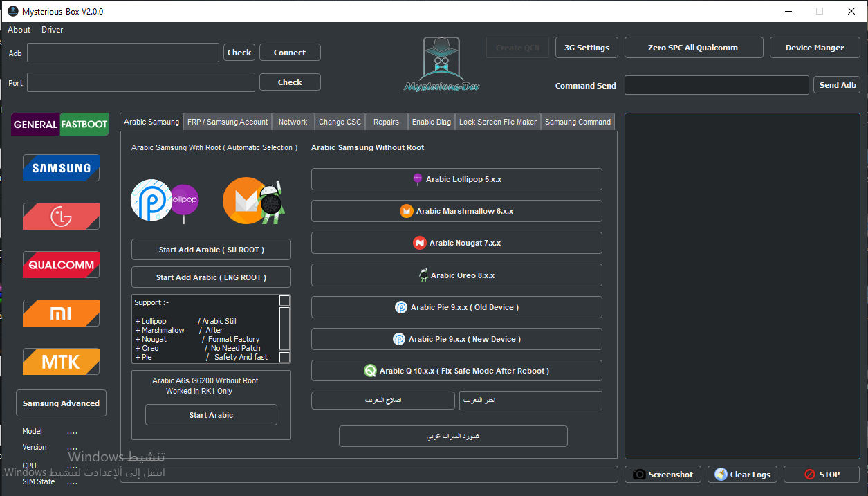Start Add Arabic with SU ROOT

(x=211, y=249)
